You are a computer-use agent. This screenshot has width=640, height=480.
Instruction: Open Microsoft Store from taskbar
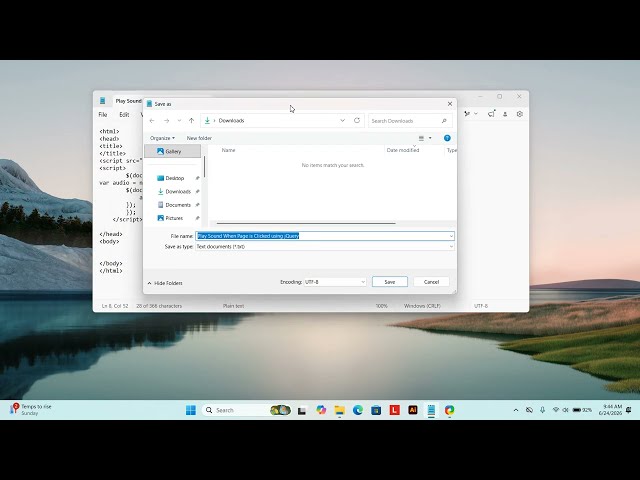pos(376,410)
